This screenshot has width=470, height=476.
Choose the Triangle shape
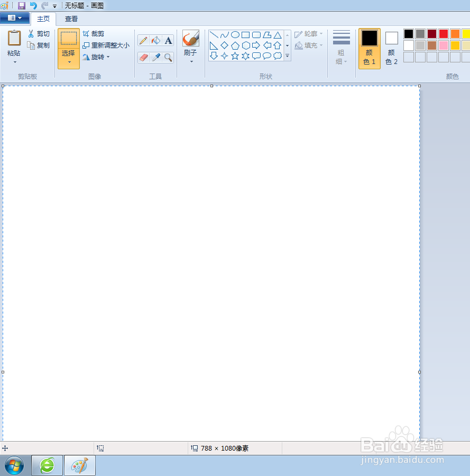[278, 34]
